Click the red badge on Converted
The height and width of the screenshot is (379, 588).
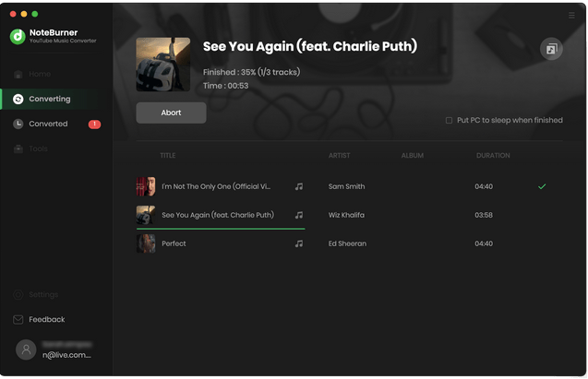(x=94, y=124)
